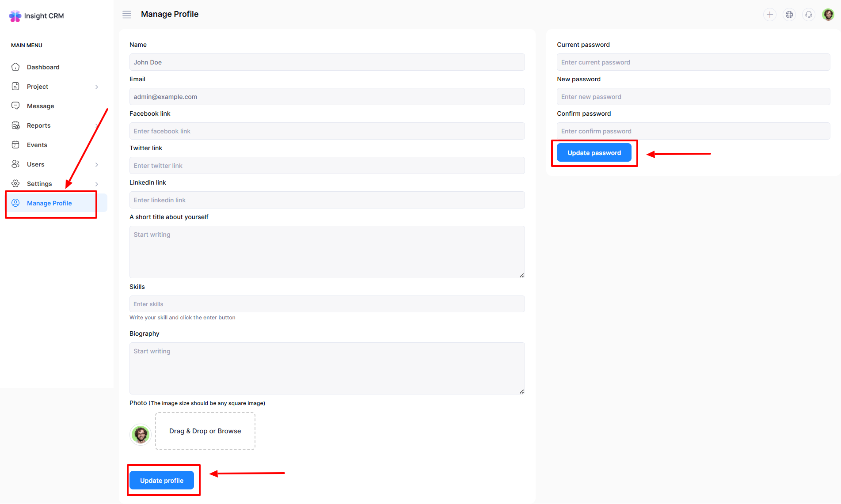The height and width of the screenshot is (504, 841).
Task: Expand the Settings submenu chevron
Action: click(97, 184)
